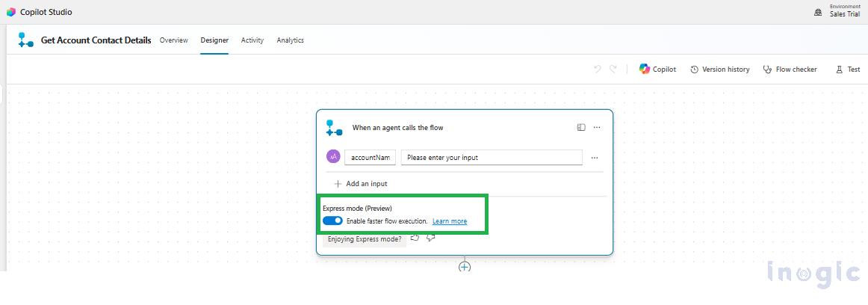Click the Copilot Studio logo icon
This screenshot has width=868, height=305.
pos(10,12)
